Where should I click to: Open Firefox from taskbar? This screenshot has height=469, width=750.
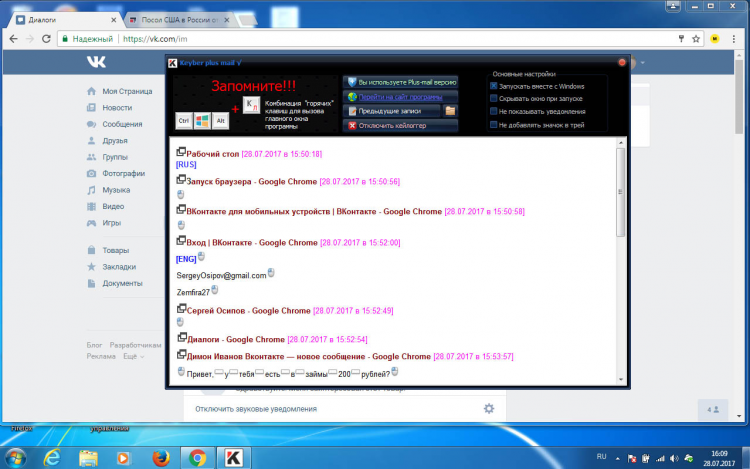[x=161, y=458]
